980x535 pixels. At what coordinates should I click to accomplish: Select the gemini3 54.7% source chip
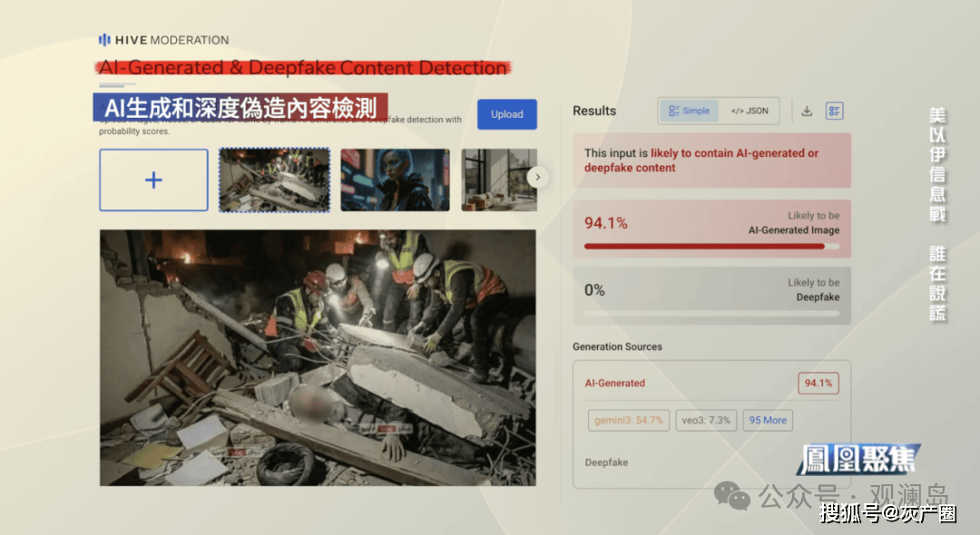[629, 421]
